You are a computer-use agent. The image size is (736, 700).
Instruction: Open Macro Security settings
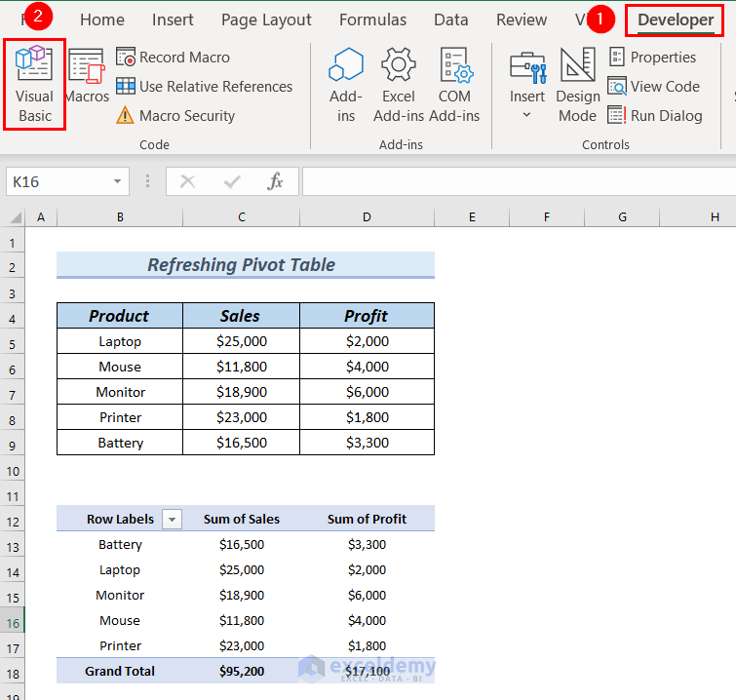click(x=175, y=116)
